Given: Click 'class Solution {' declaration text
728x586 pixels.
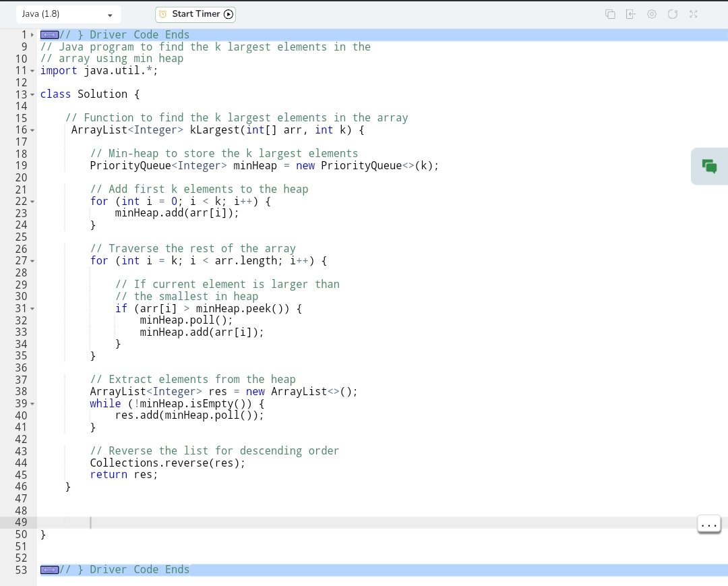Looking at the screenshot, I should coord(90,94).
